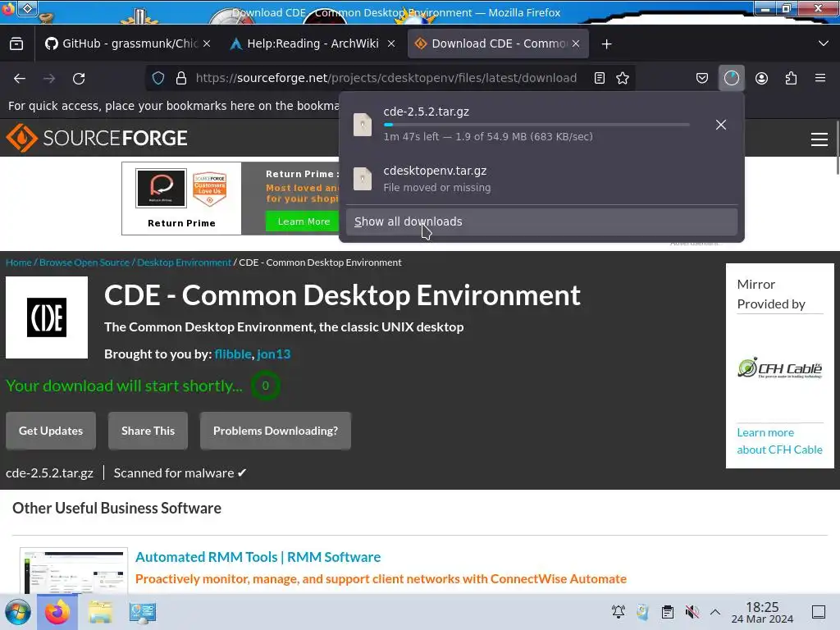This screenshot has width=840, height=630.
Task: View site security padlock information
Action: [x=181, y=78]
